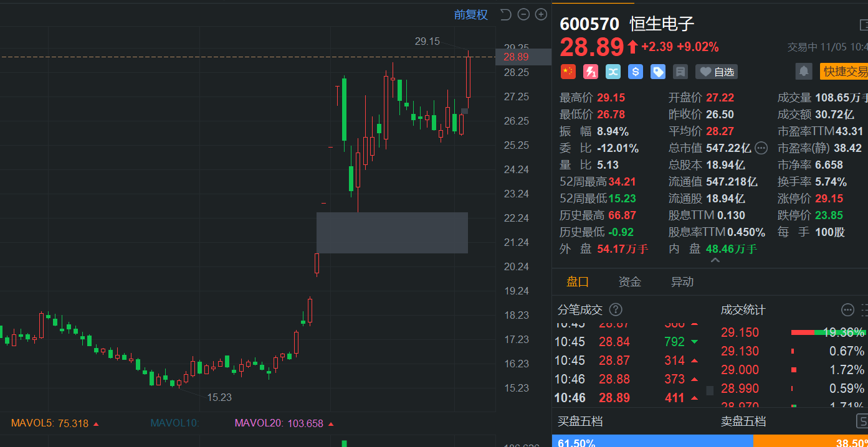Click the 内盘 value 48.46万手
The image size is (868, 447).
point(732,249)
